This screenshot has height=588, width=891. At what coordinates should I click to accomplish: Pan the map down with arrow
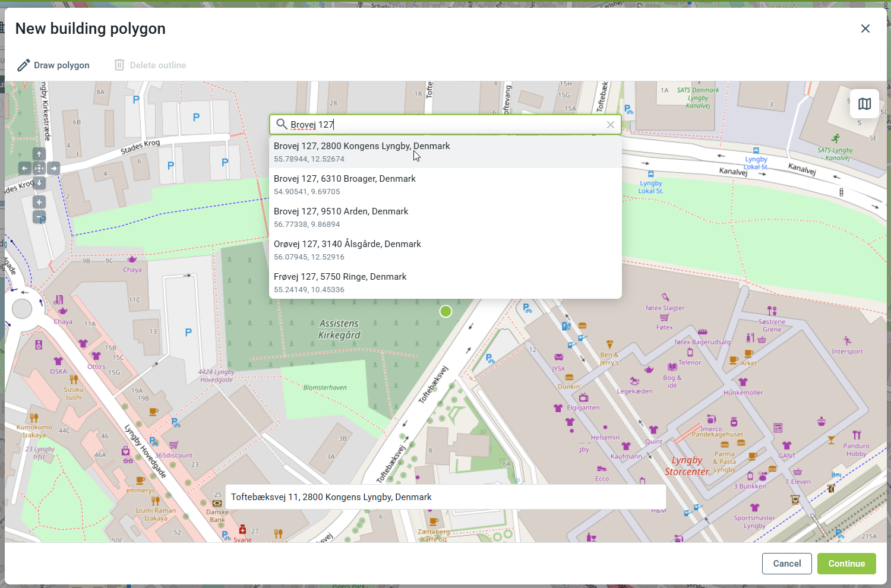(39, 183)
